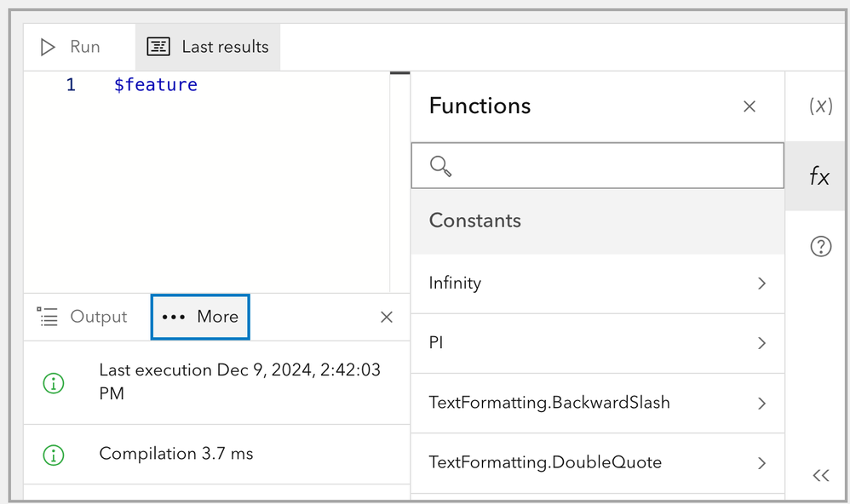This screenshot has width=850, height=504.
Task: Click the Compilation info icon
Action: pyautogui.click(x=53, y=455)
